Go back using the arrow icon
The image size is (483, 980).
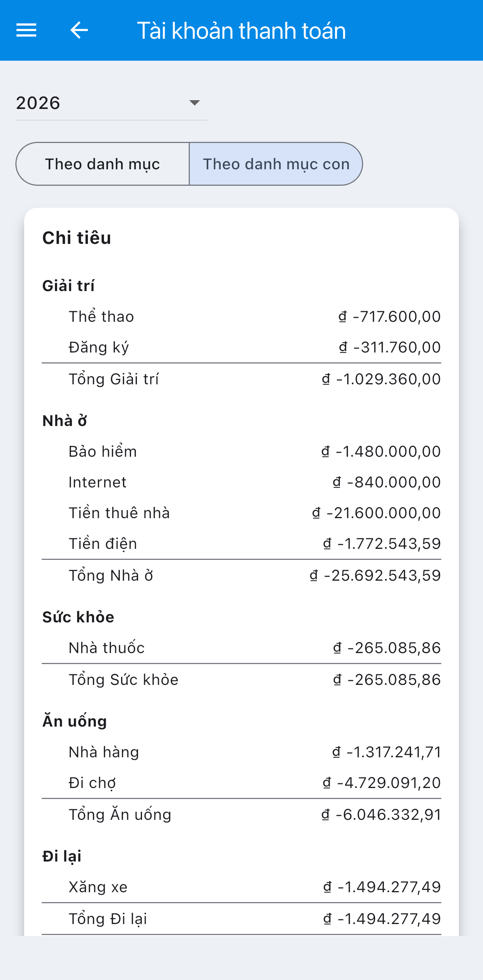tap(79, 30)
